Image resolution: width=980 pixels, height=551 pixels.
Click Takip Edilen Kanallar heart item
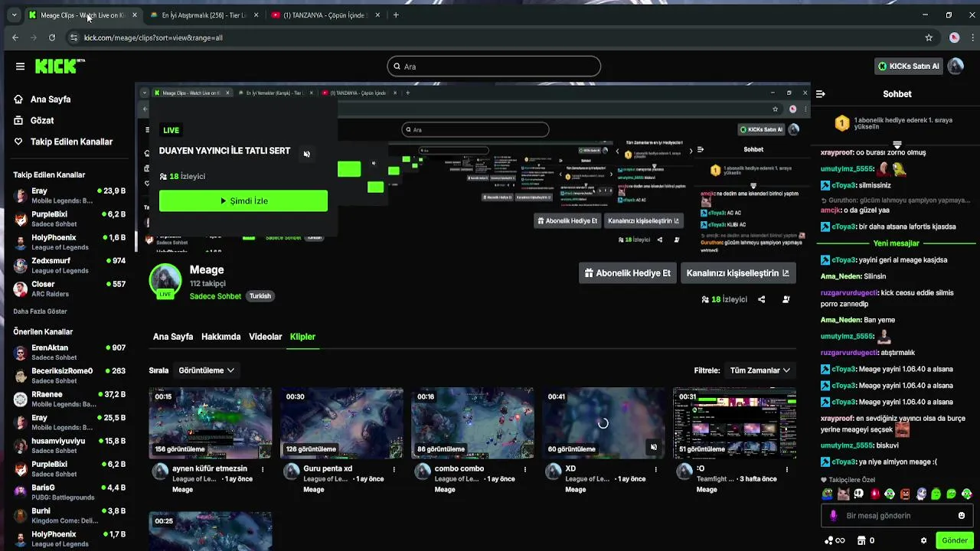point(64,142)
